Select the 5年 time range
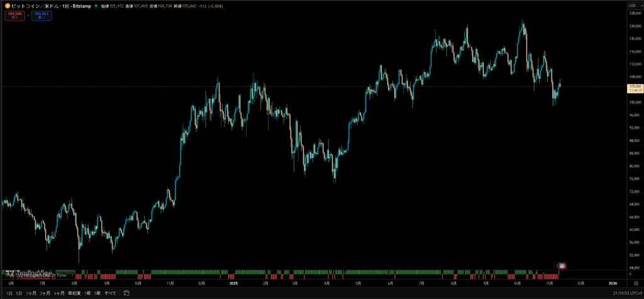This screenshot has width=644, height=299. pos(97,293)
